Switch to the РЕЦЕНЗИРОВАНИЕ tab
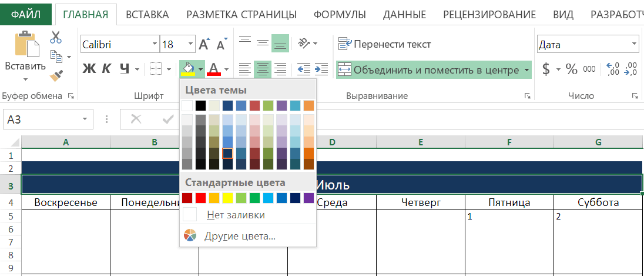Screen dimensions: 644x276 tap(489, 15)
